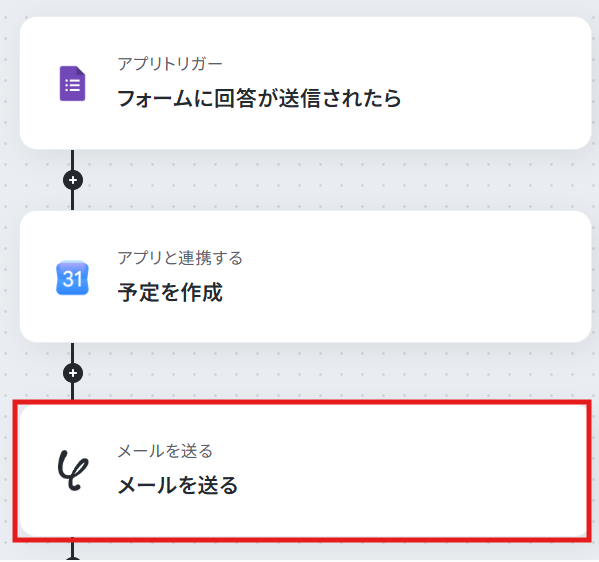Click the アプリと連携する label text
The image size is (599, 562).
180,258
